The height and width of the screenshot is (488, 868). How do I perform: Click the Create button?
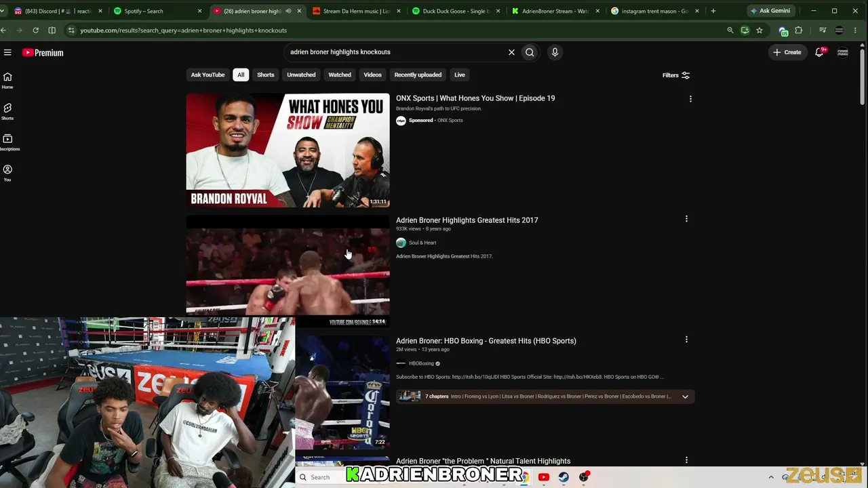click(x=787, y=52)
